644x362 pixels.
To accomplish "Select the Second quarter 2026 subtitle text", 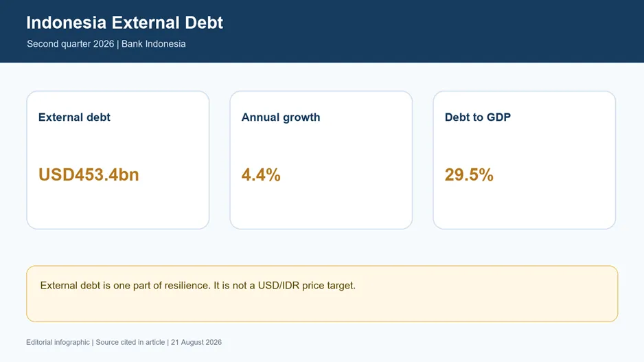I will 70,44.
